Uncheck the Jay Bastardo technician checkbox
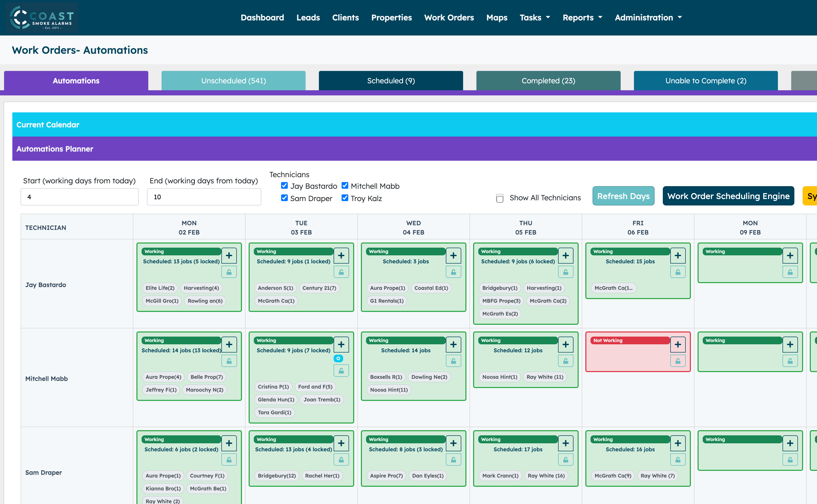Screen dimensions: 817x504 click(x=284, y=186)
